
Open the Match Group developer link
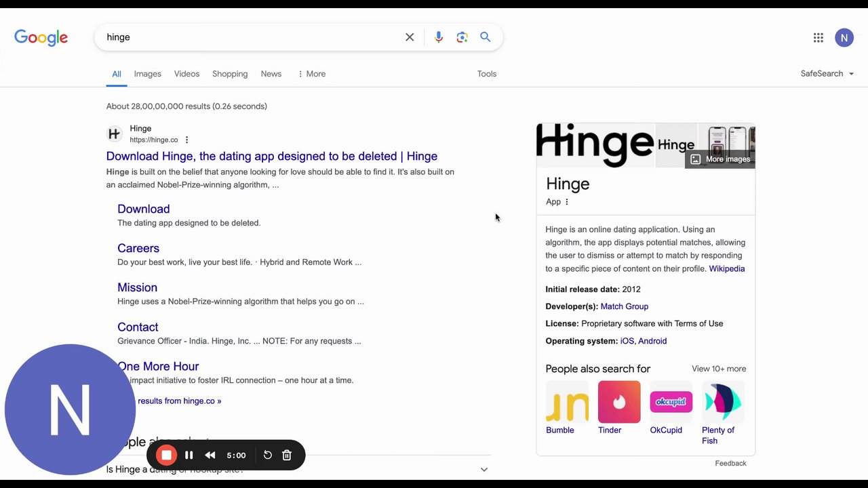[x=625, y=306]
